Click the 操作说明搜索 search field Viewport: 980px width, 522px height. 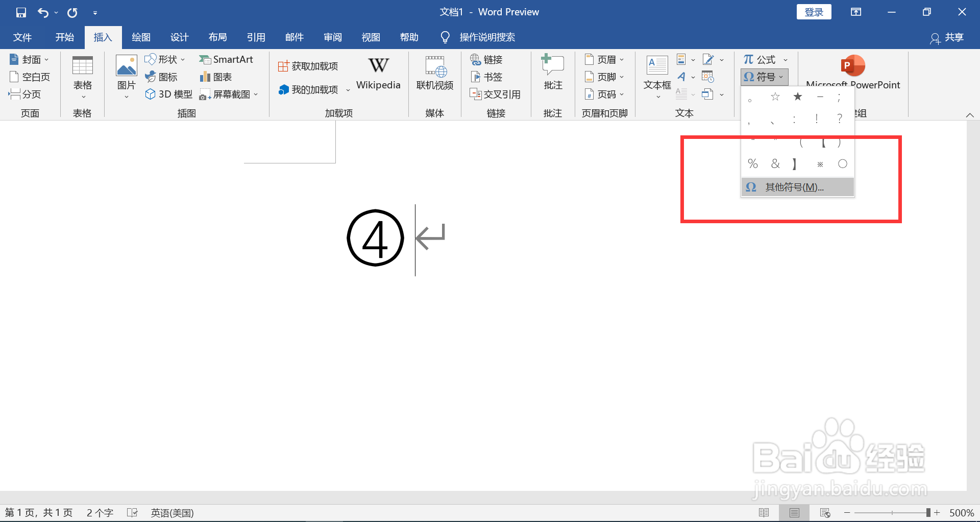486,37
